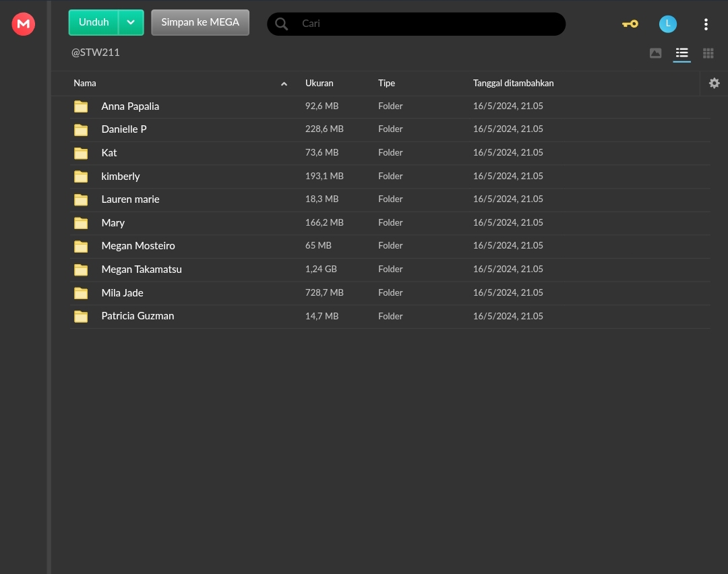Open the three-dot more options menu

[x=706, y=24]
